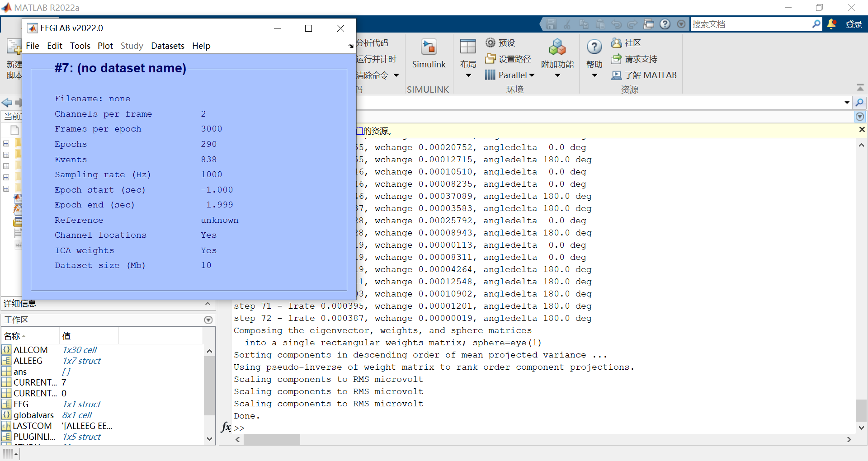Click the 1x7 struct value cell
This screenshot has width=868, height=461.
tap(82, 361)
